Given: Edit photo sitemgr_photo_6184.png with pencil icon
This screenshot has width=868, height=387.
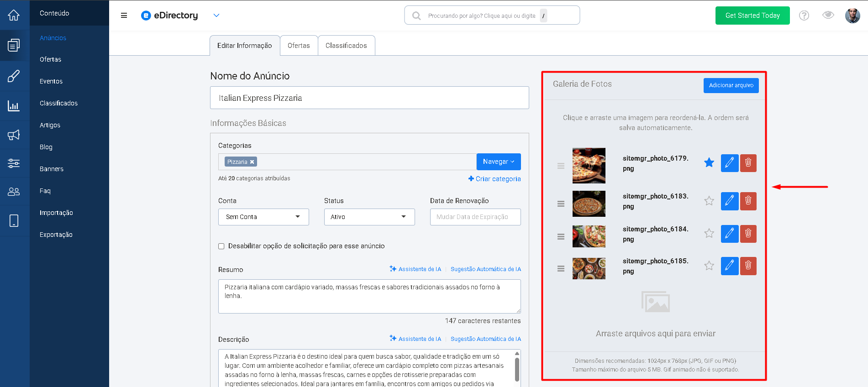Looking at the screenshot, I should pos(730,234).
